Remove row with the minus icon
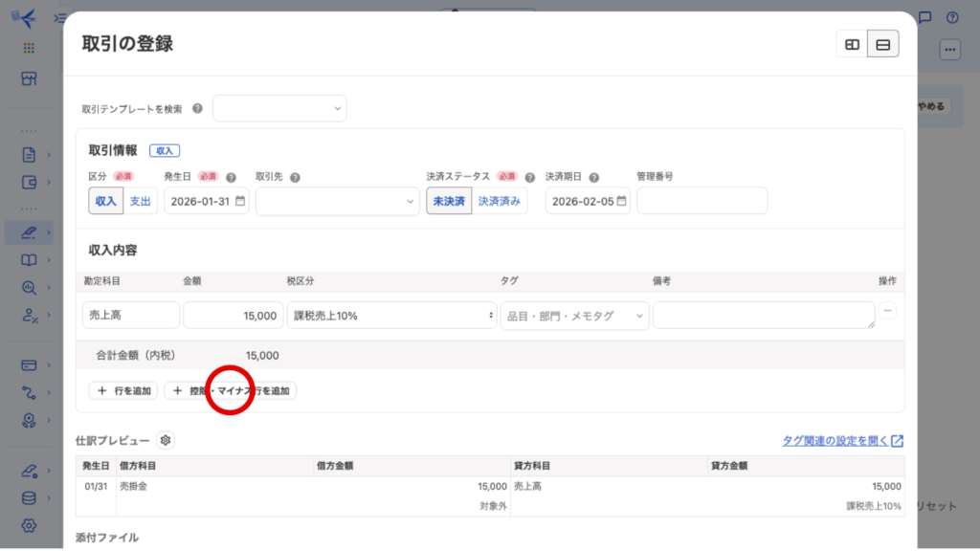 (887, 312)
